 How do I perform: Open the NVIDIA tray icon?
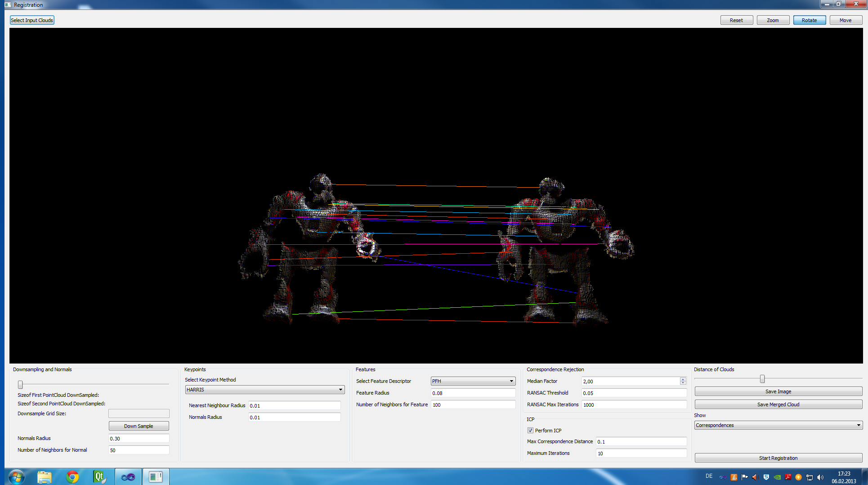tap(777, 477)
